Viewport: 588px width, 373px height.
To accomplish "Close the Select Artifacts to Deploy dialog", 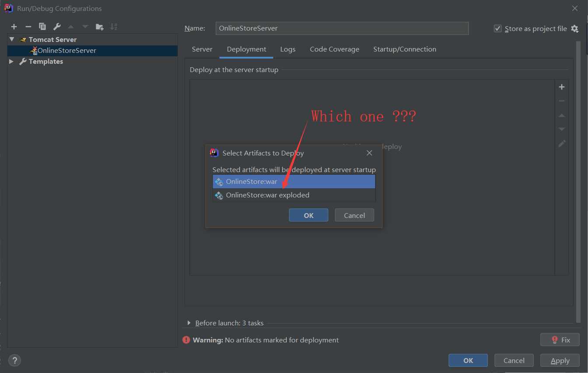I will click(369, 153).
